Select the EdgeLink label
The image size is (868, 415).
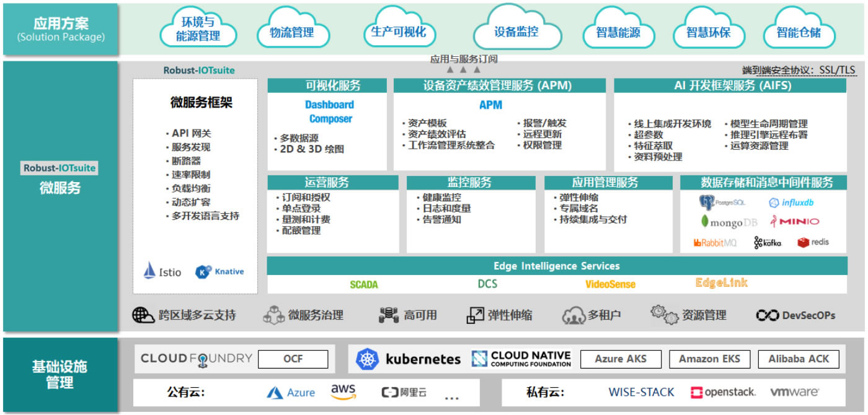[722, 283]
